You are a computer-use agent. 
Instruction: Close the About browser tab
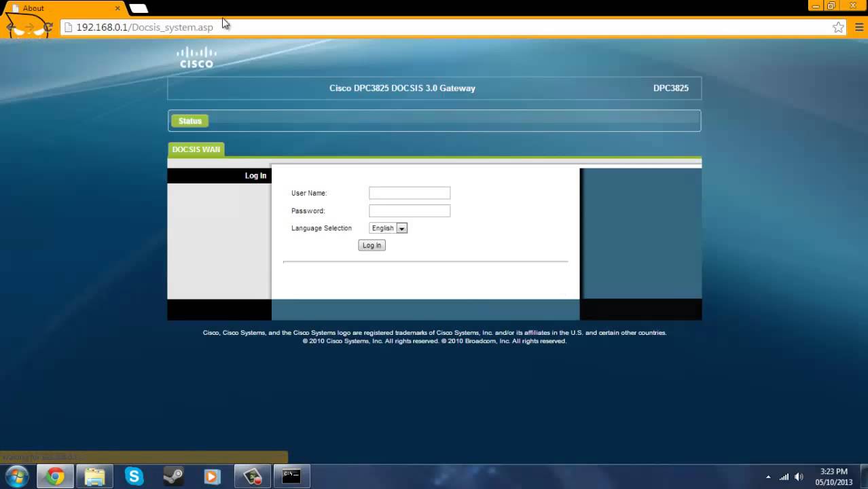[117, 8]
